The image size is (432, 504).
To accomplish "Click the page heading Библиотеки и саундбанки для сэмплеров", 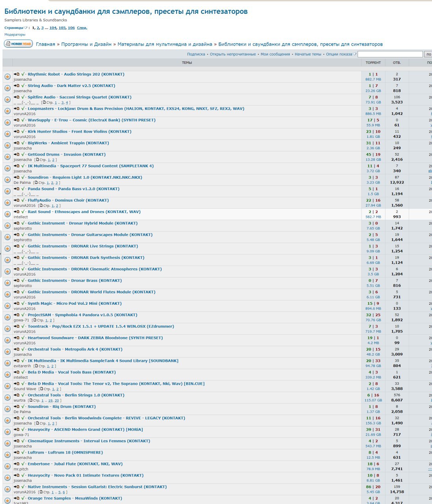I will point(126,11).
